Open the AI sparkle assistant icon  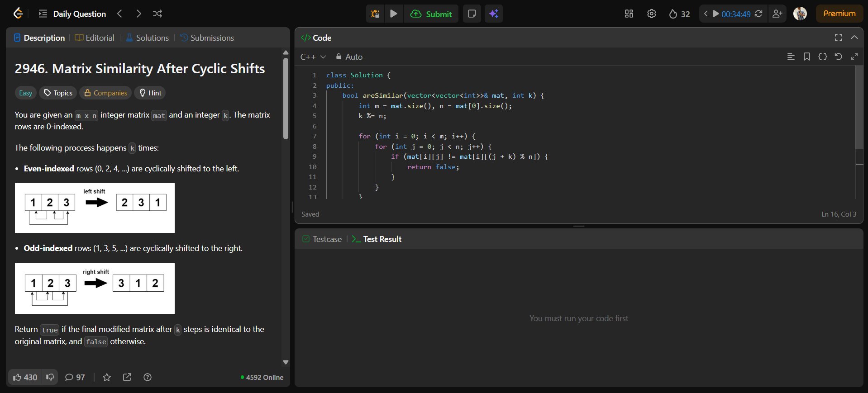pyautogui.click(x=494, y=14)
